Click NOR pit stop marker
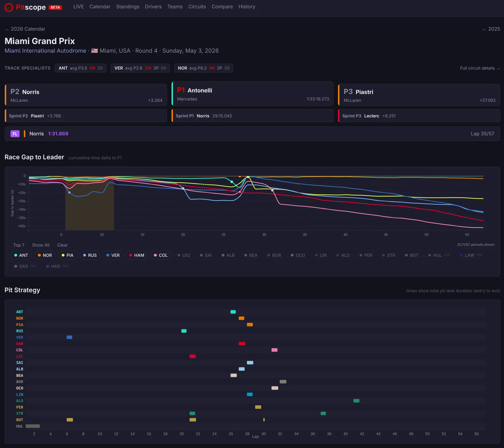Screen dimensions: 504x448 click(x=241, y=318)
